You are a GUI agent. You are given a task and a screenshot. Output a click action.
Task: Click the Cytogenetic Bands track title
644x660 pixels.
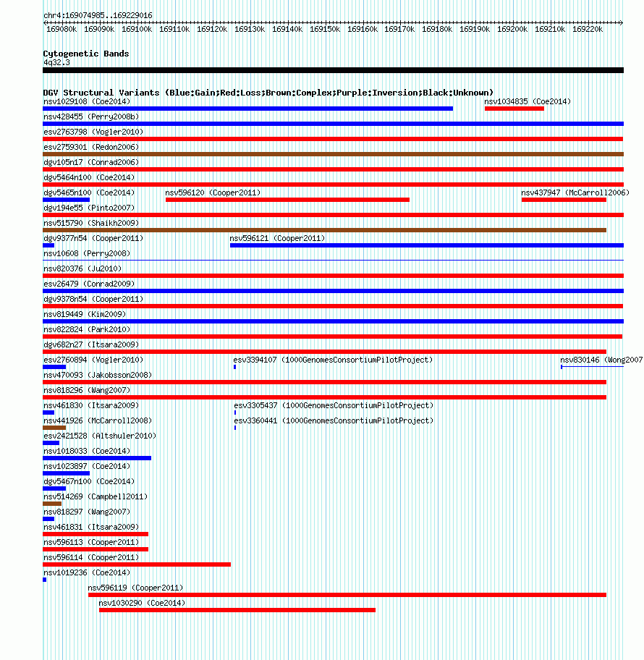click(x=86, y=54)
